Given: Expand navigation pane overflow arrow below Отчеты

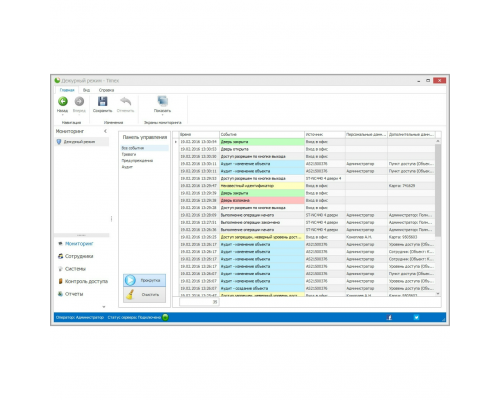Looking at the screenshot, I should 104,307.
